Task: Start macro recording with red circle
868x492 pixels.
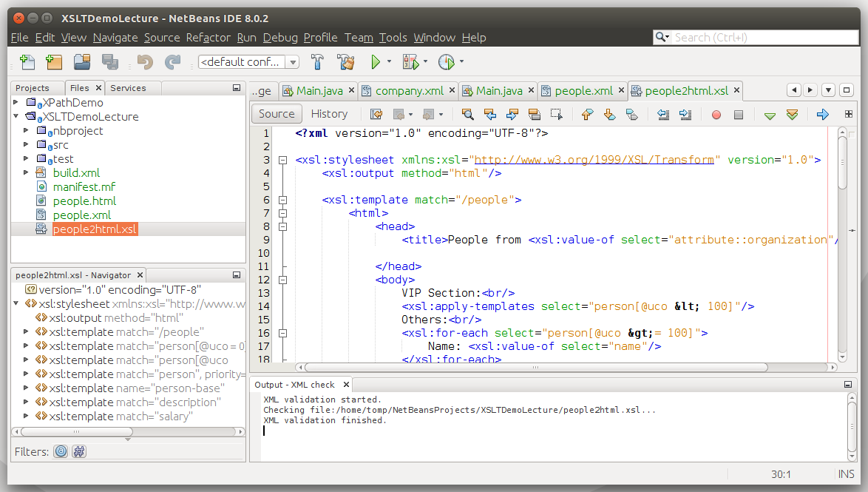Action: 716,115
